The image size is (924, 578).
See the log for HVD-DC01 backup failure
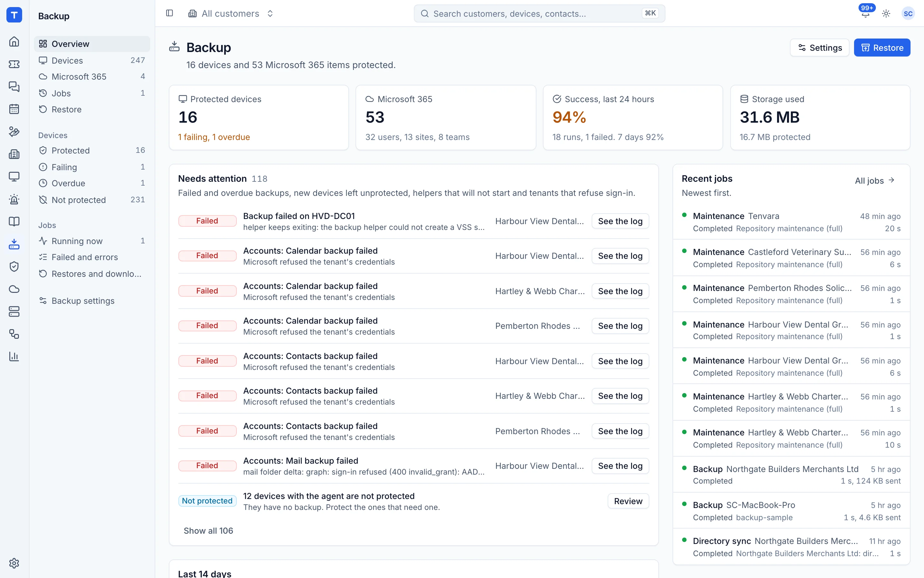[x=620, y=221]
